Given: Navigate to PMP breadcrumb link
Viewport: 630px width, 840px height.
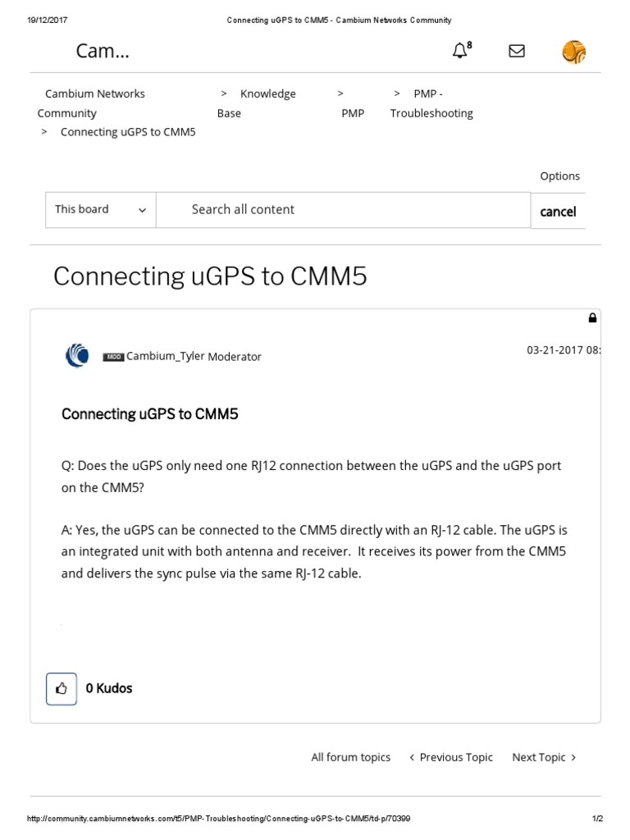Looking at the screenshot, I should (353, 113).
